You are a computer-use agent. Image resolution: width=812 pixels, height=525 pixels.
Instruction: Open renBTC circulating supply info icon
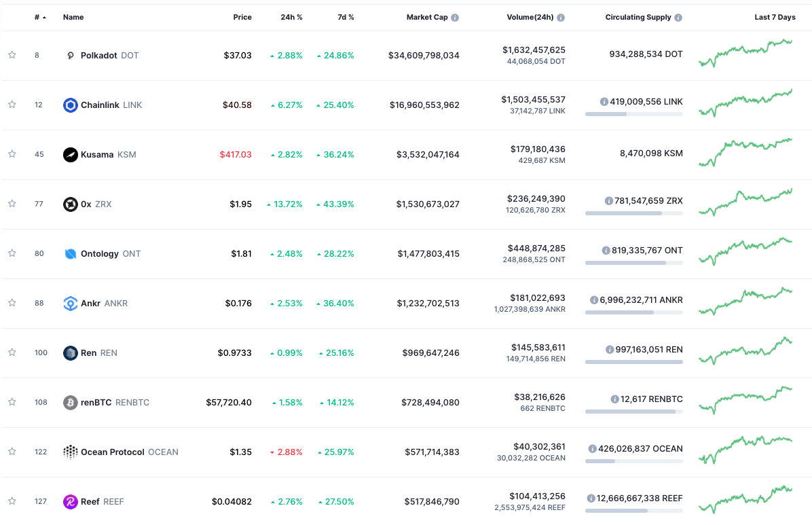coord(614,399)
